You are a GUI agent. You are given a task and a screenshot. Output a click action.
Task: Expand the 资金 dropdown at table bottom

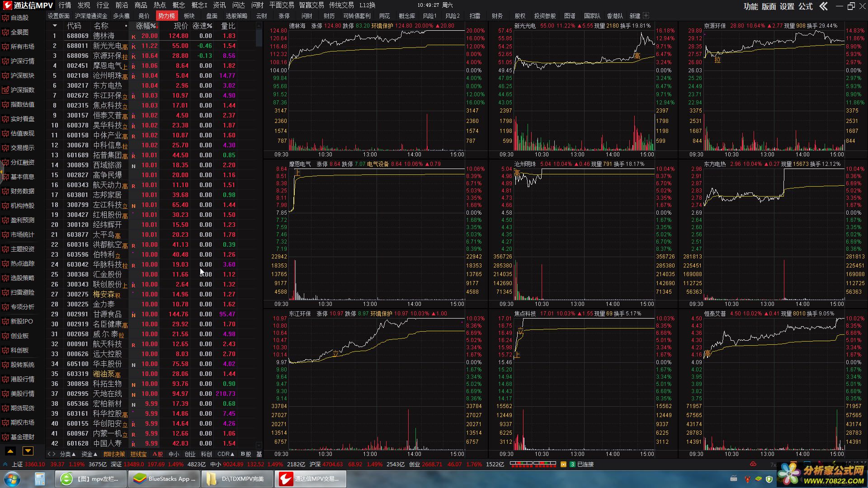tap(89, 454)
